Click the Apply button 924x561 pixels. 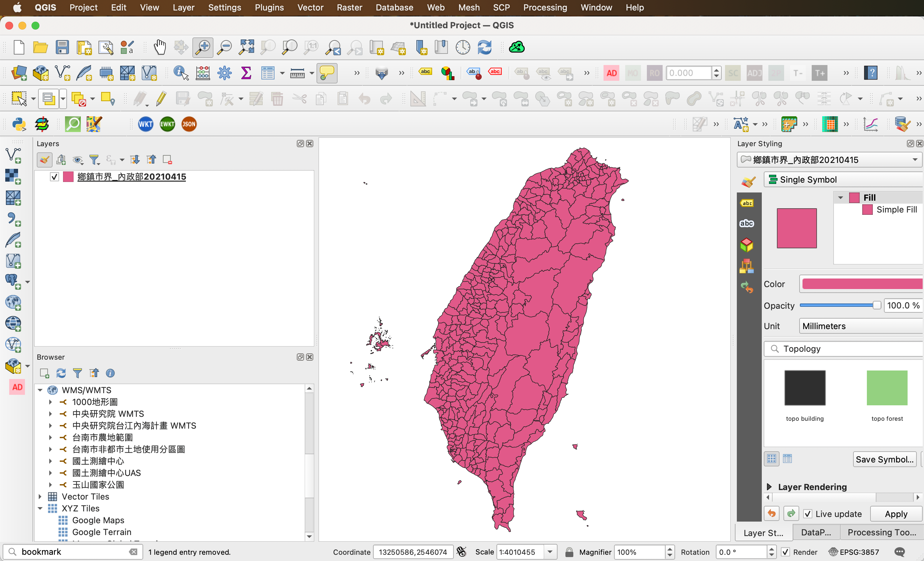click(895, 514)
